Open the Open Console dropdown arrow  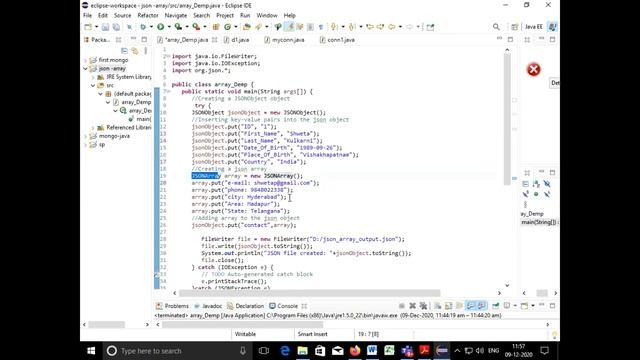pos(533,306)
